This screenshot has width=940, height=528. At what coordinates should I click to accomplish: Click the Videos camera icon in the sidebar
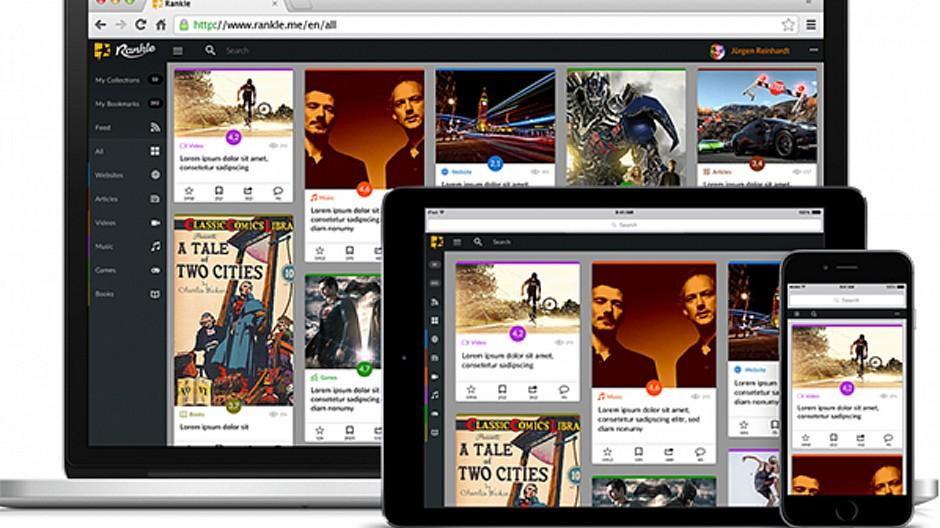click(x=155, y=222)
